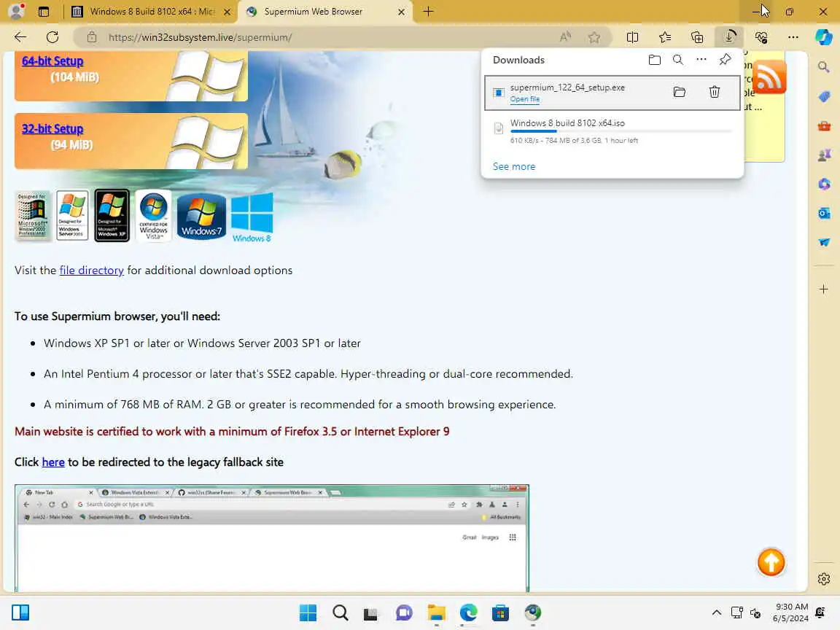Open taskbar Search

(341, 612)
